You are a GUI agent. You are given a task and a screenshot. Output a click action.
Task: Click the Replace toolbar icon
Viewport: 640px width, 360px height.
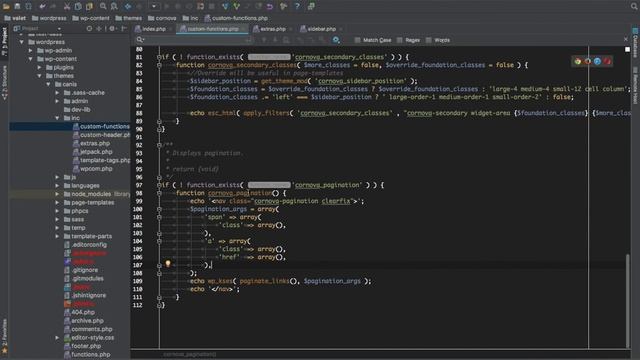(x=114, y=6)
